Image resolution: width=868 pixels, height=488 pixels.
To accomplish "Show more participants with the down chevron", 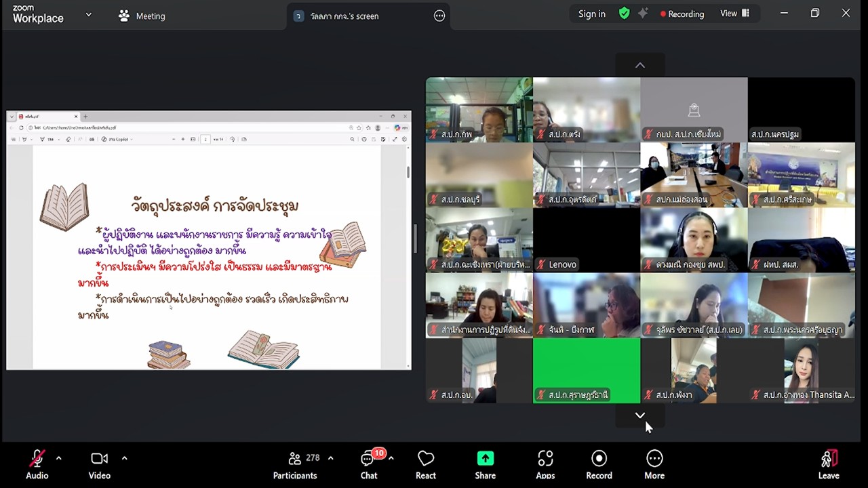I will [x=639, y=415].
